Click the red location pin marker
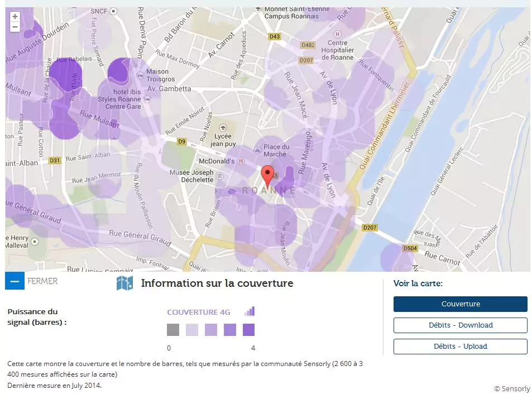 [268, 175]
